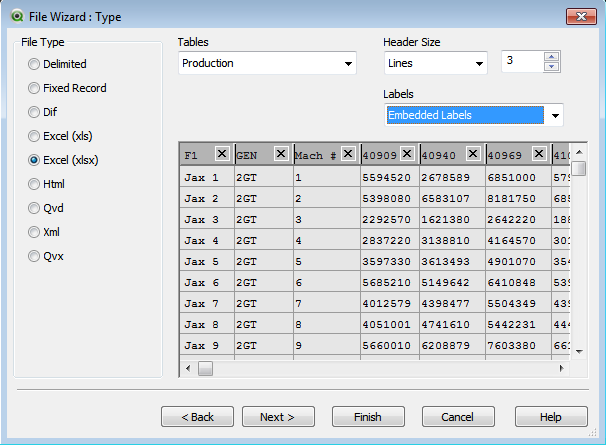Remove the F1 column with its X icon
Screen dimensions: 606x445
(221, 154)
